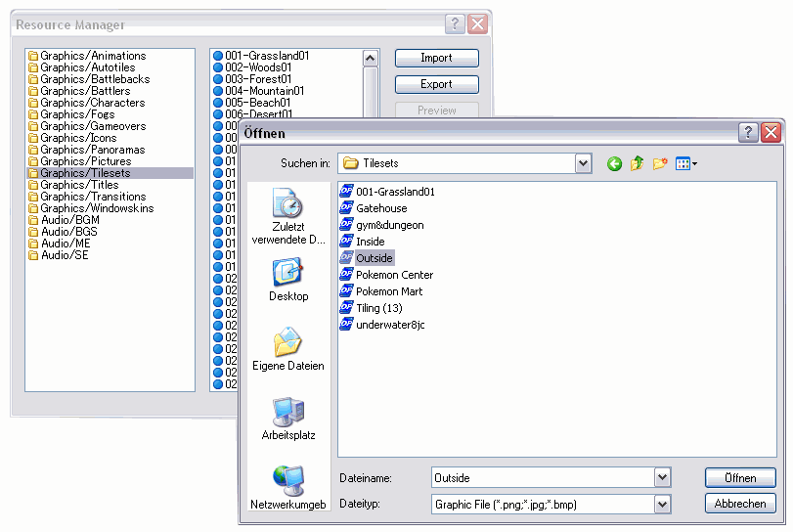Create a new folder icon
This screenshot has width=793, height=532.
pyautogui.click(x=661, y=163)
